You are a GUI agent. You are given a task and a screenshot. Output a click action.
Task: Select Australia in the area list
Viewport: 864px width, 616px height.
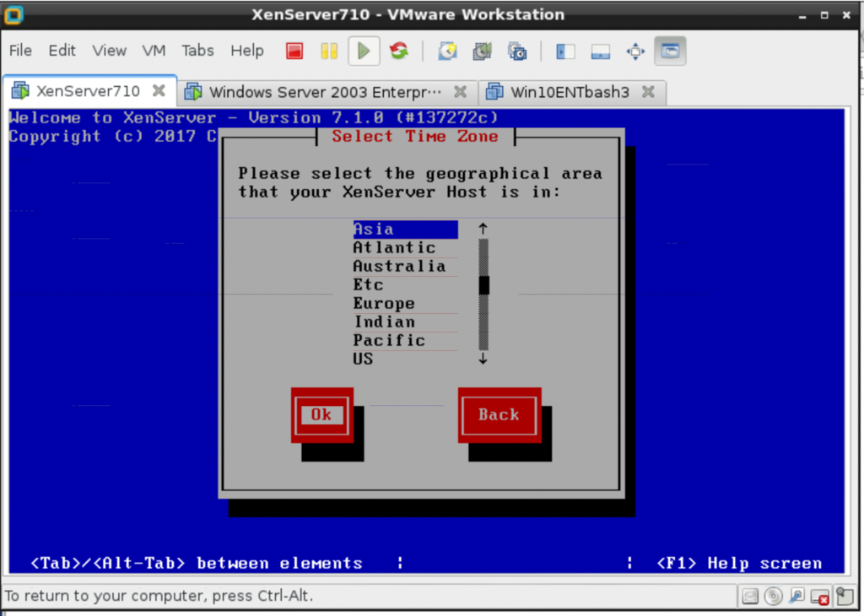coord(405,267)
